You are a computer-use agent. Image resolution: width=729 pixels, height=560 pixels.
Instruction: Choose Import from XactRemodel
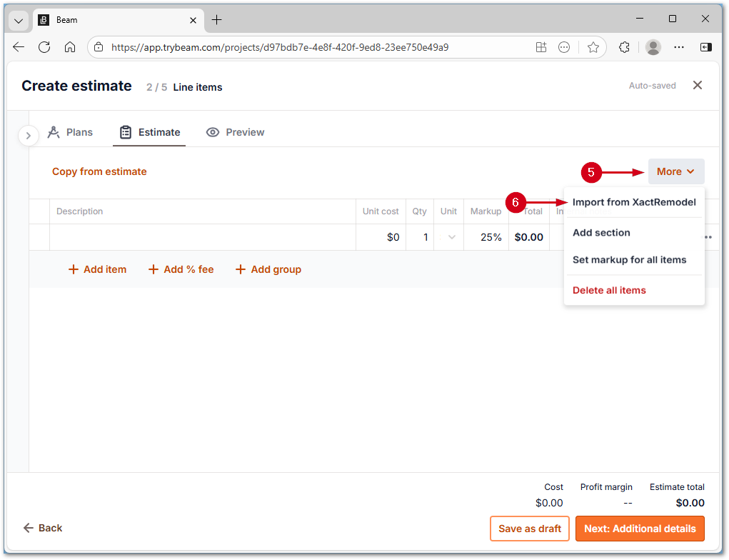pos(634,202)
